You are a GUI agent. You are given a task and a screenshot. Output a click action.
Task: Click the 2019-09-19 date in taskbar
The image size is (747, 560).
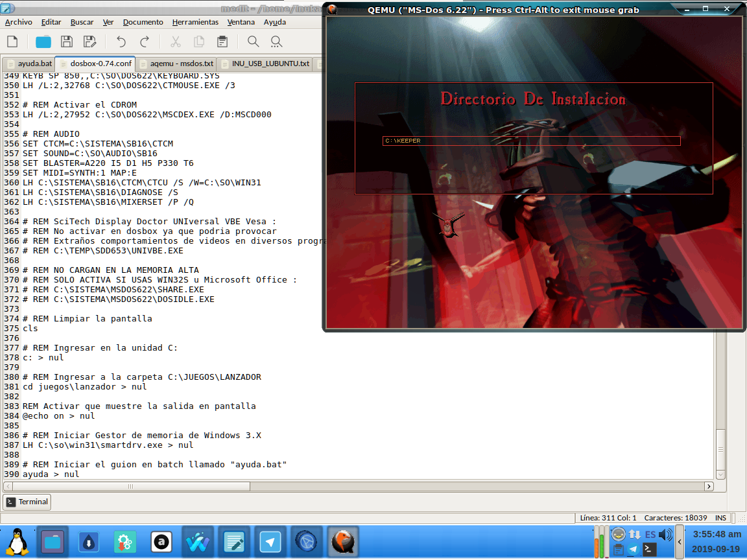716,549
